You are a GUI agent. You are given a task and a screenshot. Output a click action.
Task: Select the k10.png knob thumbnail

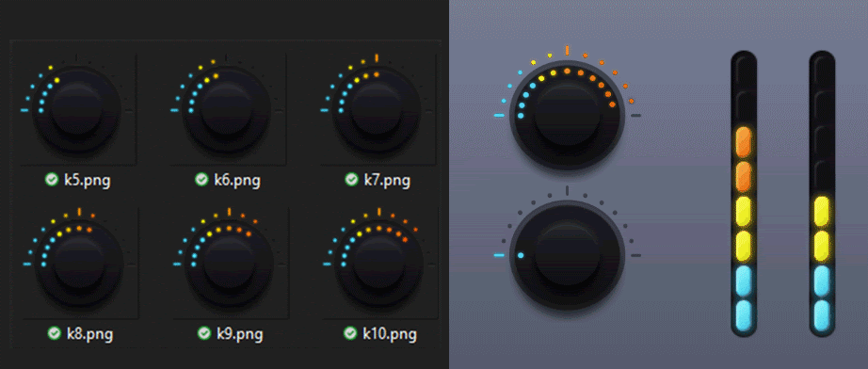click(378, 264)
